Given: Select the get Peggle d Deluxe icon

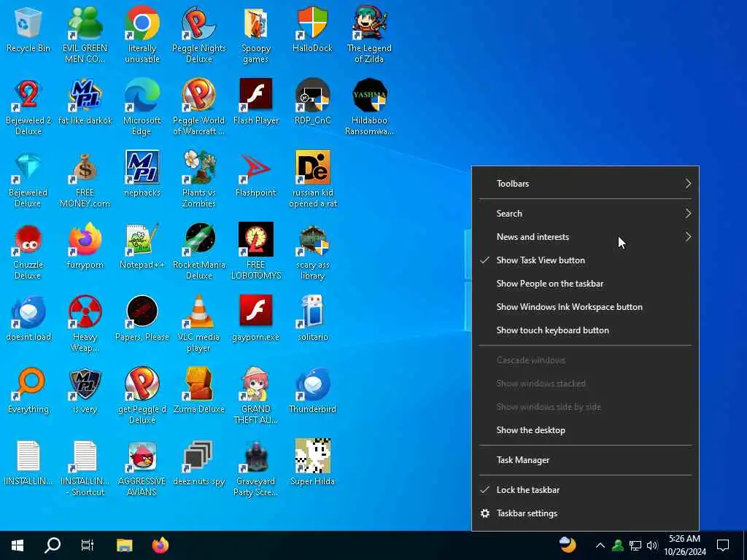Looking at the screenshot, I should (x=142, y=384).
